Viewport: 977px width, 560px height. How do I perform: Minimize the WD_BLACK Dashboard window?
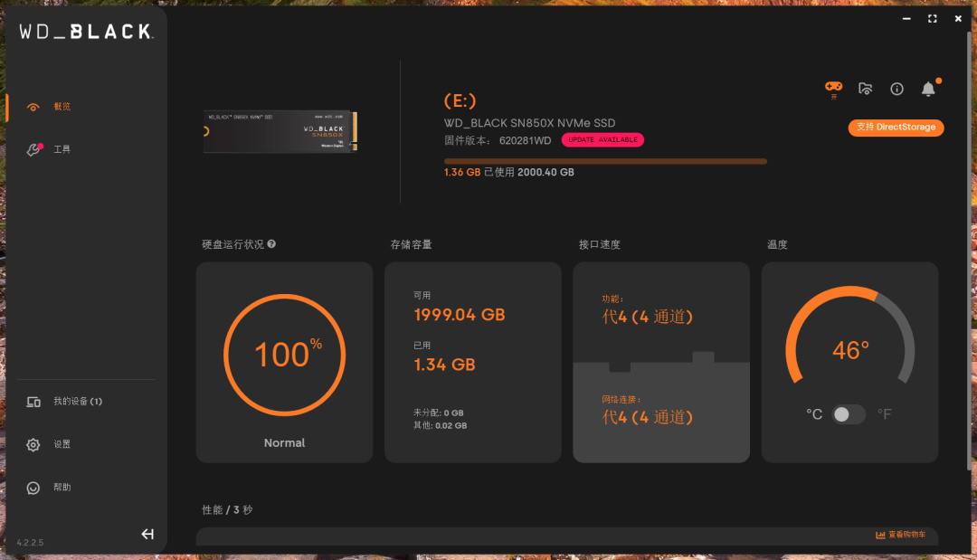coord(906,19)
